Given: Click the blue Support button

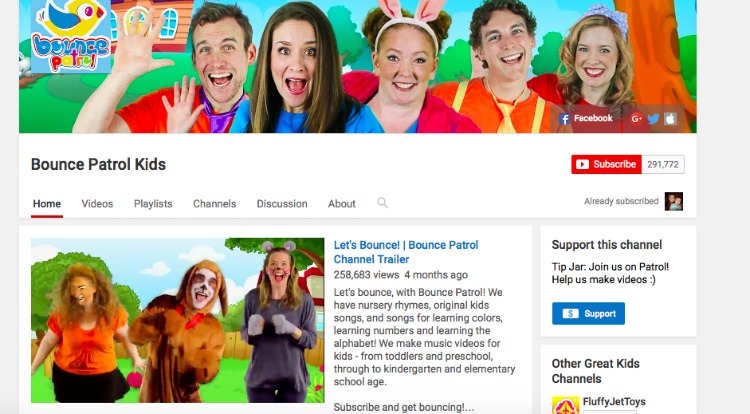Looking at the screenshot, I should pos(588,313).
